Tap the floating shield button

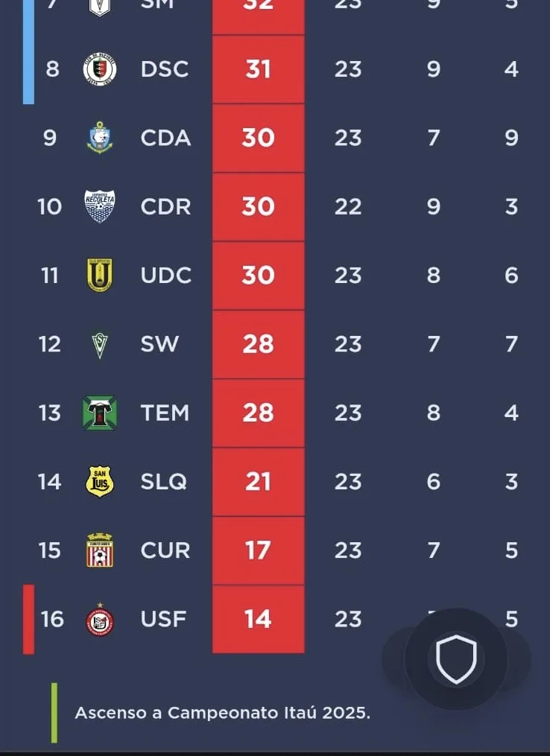pos(456,659)
